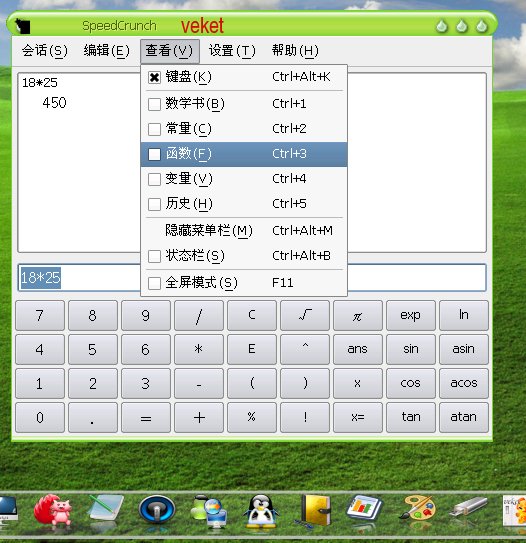The height and width of the screenshot is (543, 526).
Task: Click keypad button 3
Action: click(x=146, y=383)
